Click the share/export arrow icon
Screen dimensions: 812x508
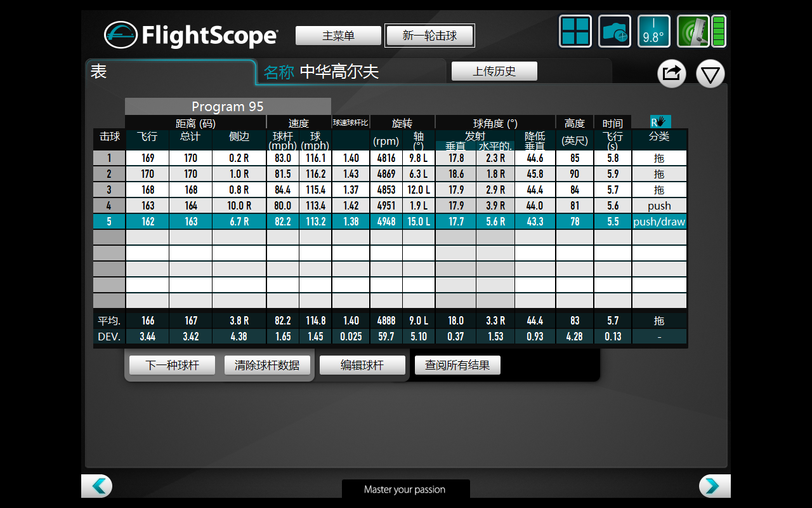point(671,74)
